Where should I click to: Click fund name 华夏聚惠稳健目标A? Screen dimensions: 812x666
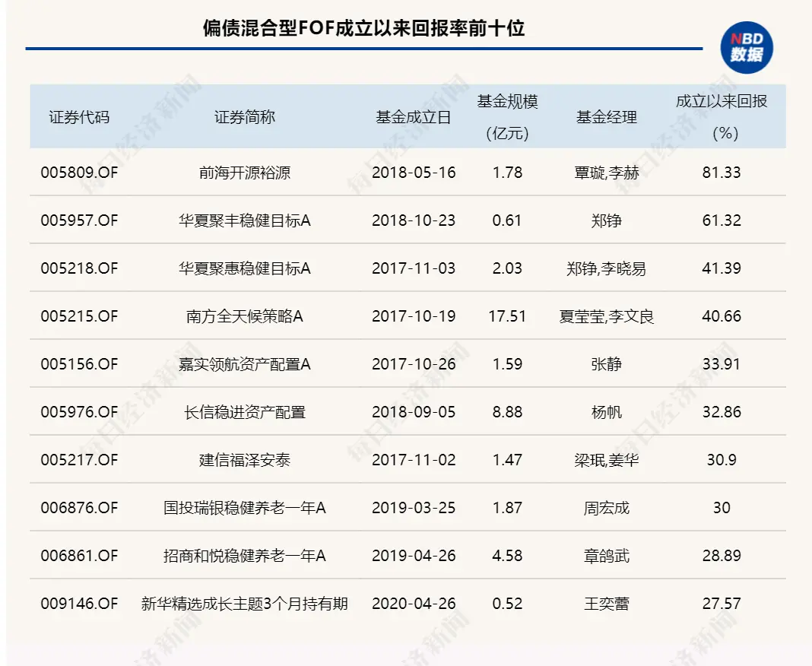point(244,268)
